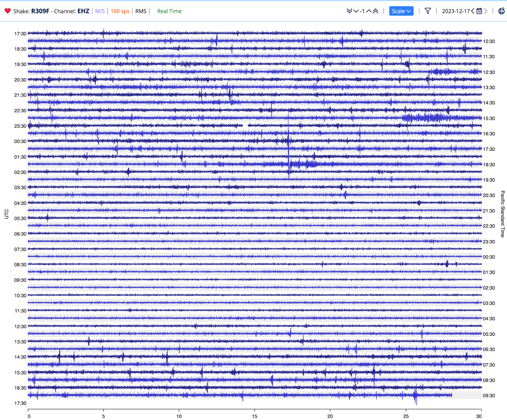
Task: Select the EHZ channel name
Action: pos(83,11)
